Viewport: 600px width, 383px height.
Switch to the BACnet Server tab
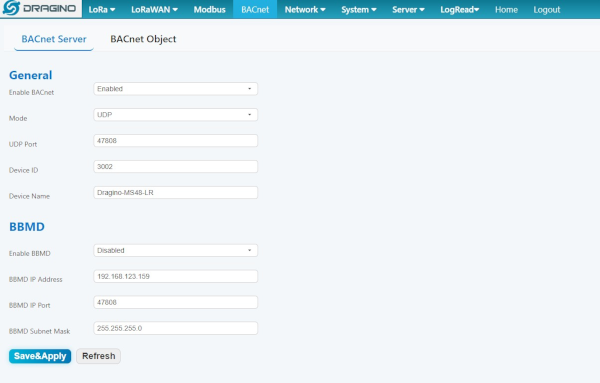(x=54, y=39)
